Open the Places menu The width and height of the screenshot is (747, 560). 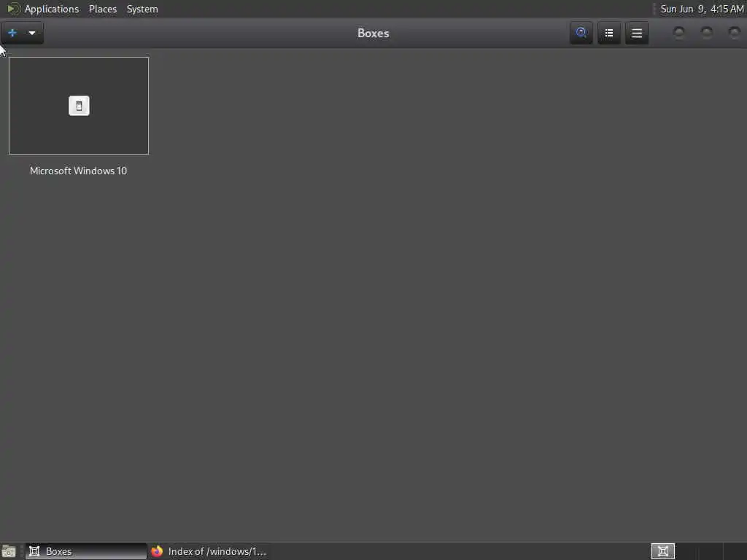click(102, 9)
